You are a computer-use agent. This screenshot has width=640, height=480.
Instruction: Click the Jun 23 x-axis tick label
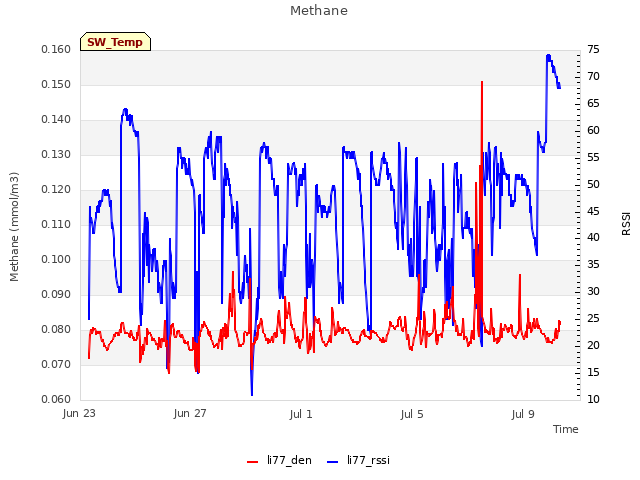click(x=79, y=414)
